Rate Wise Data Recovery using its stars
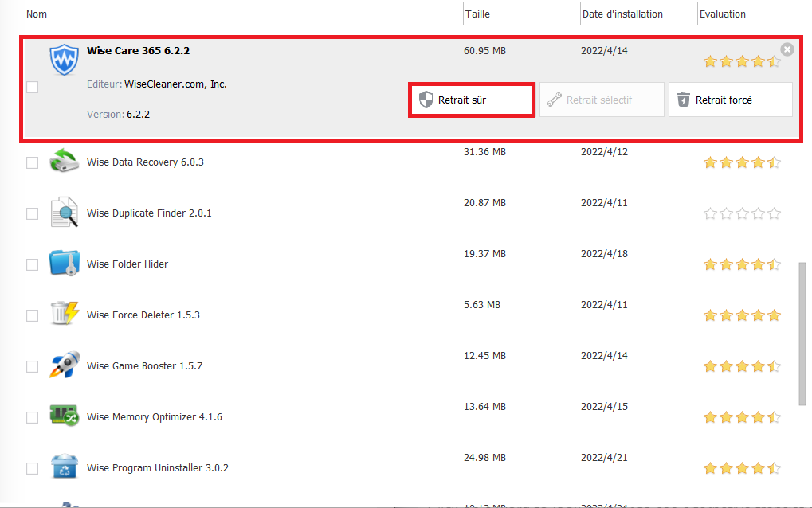This screenshot has width=812, height=508. [x=742, y=163]
